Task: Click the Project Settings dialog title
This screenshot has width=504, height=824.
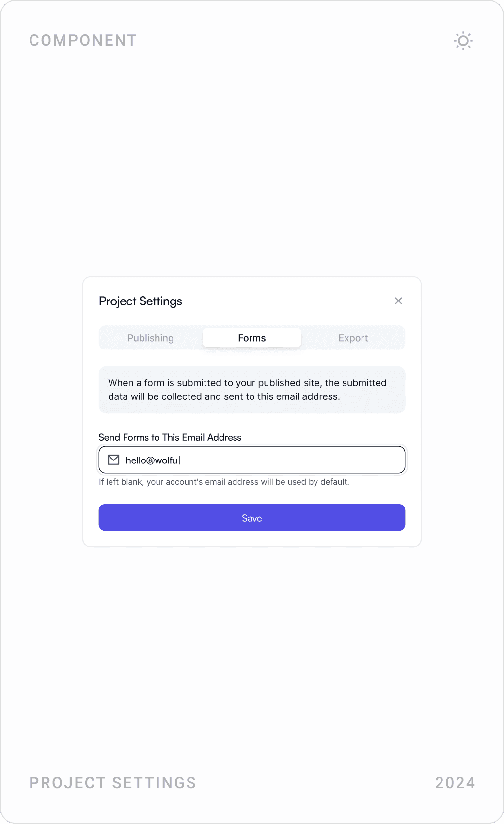Action: tap(140, 301)
